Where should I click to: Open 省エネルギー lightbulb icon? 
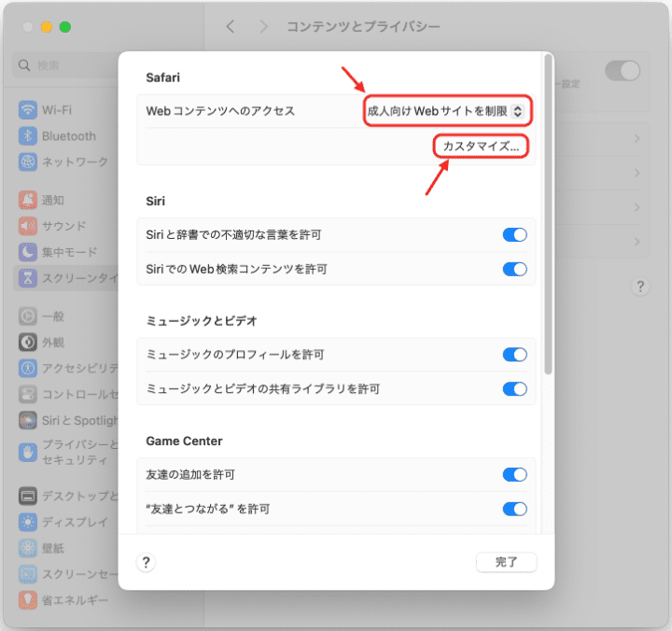click(28, 600)
